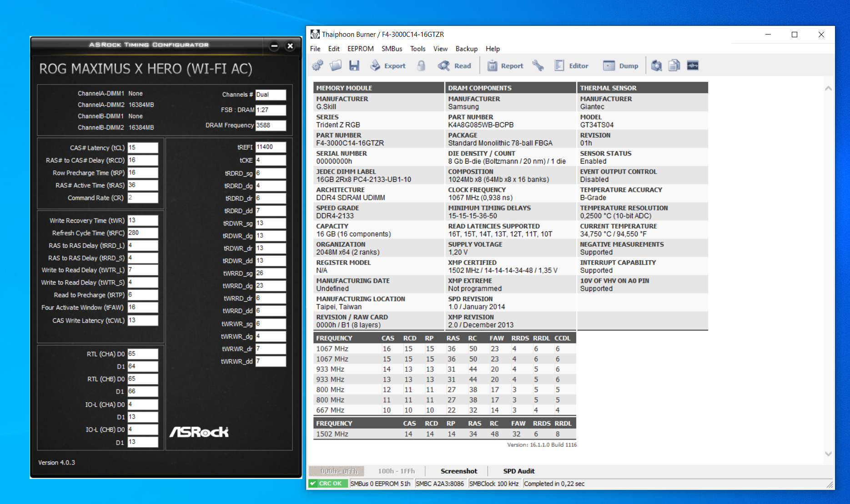Image resolution: width=850 pixels, height=504 pixels.
Task: Click the IO-L (CHB) D0 field
Action: tap(143, 429)
